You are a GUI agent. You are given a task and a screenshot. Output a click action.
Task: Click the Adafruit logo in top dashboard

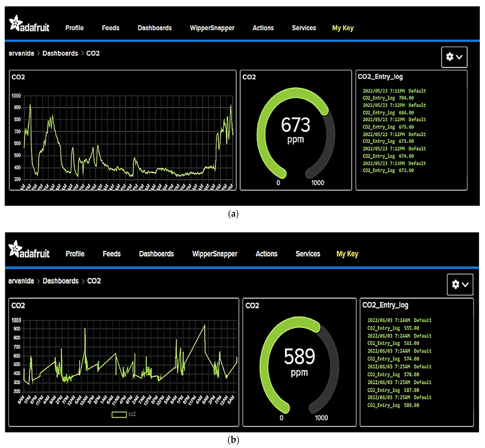[29, 24]
